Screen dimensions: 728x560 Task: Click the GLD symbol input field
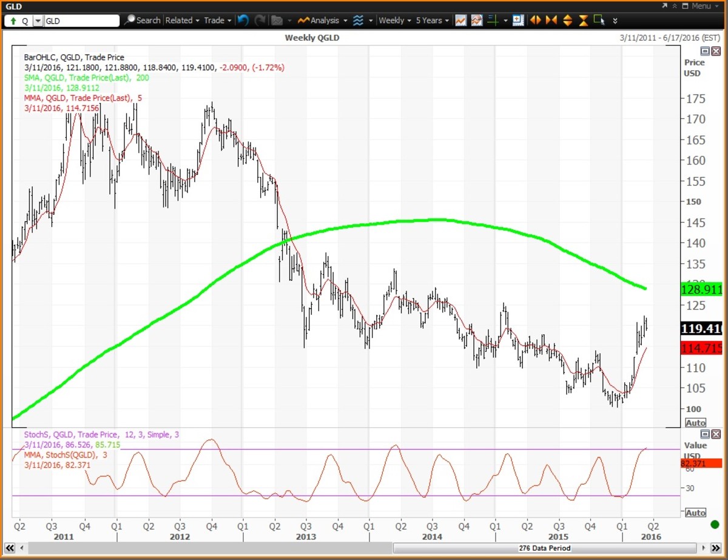(x=81, y=21)
